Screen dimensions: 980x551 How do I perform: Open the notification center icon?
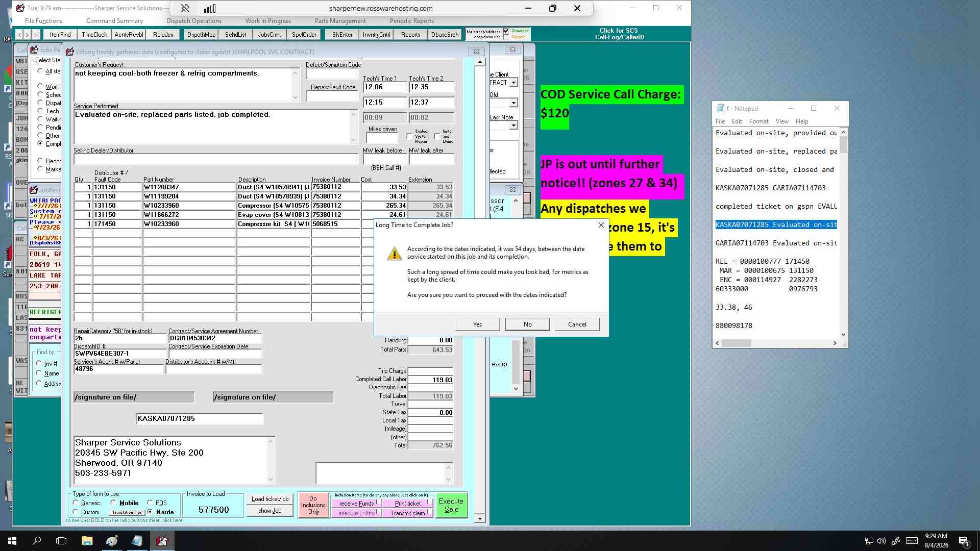[x=964, y=541]
